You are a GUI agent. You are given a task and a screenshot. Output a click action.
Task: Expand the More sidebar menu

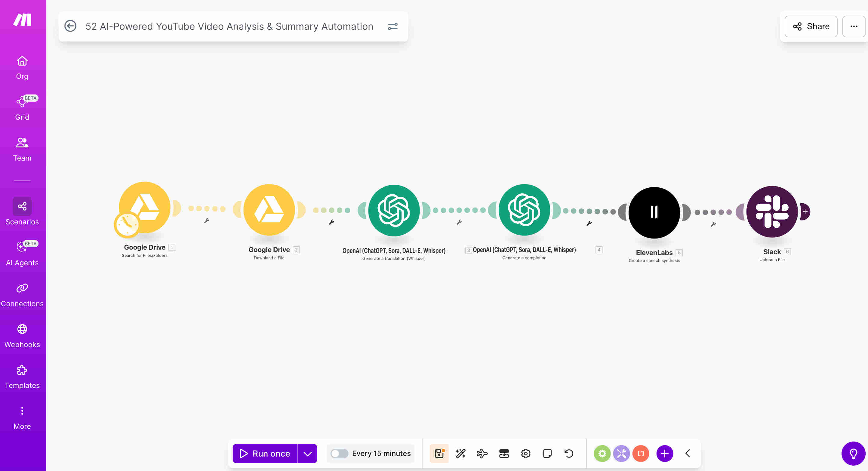pyautogui.click(x=22, y=418)
